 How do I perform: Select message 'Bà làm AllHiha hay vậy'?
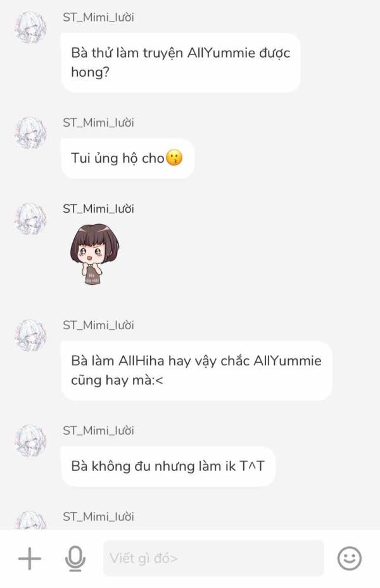click(196, 370)
